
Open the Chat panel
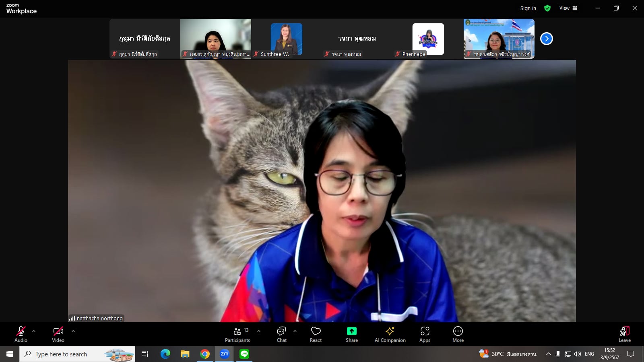[x=281, y=334]
